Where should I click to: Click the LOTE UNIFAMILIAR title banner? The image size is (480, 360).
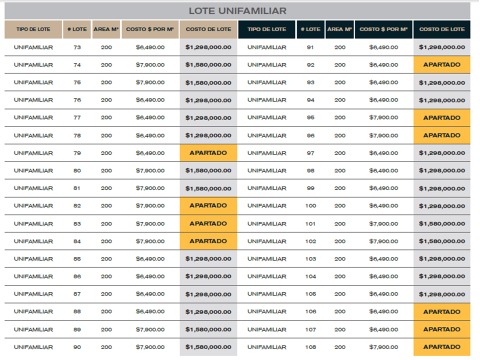tap(237, 11)
